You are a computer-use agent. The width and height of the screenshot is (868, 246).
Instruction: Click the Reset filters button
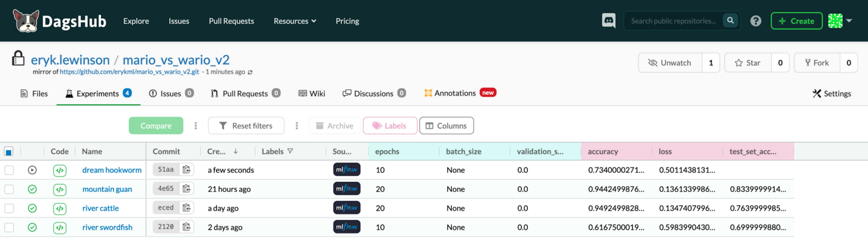(246, 126)
